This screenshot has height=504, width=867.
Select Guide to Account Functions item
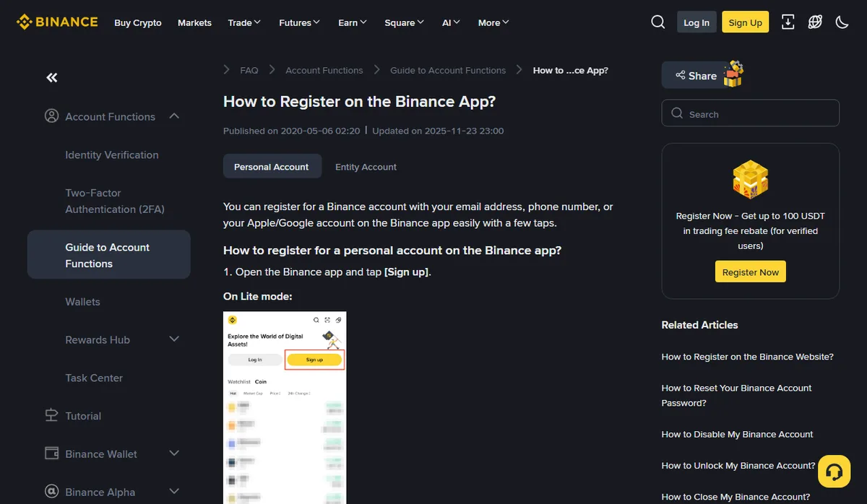pos(109,255)
